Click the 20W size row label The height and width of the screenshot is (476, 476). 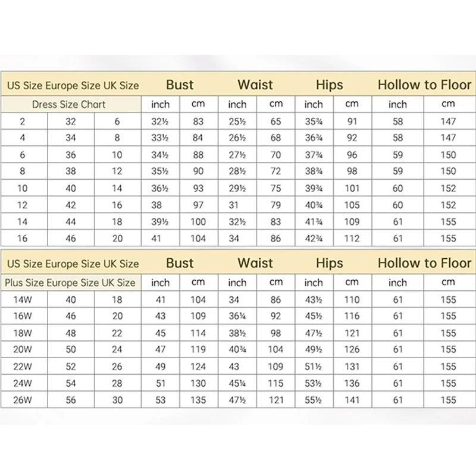24,349
